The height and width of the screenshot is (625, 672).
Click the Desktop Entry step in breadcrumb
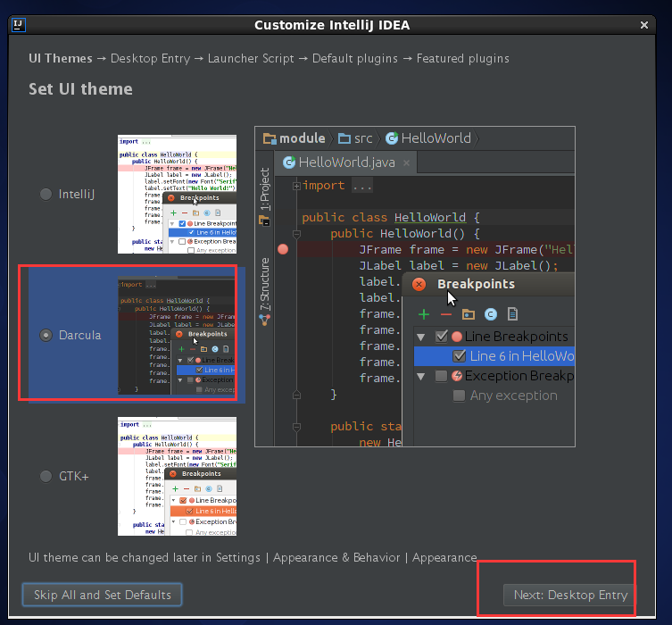(151, 58)
